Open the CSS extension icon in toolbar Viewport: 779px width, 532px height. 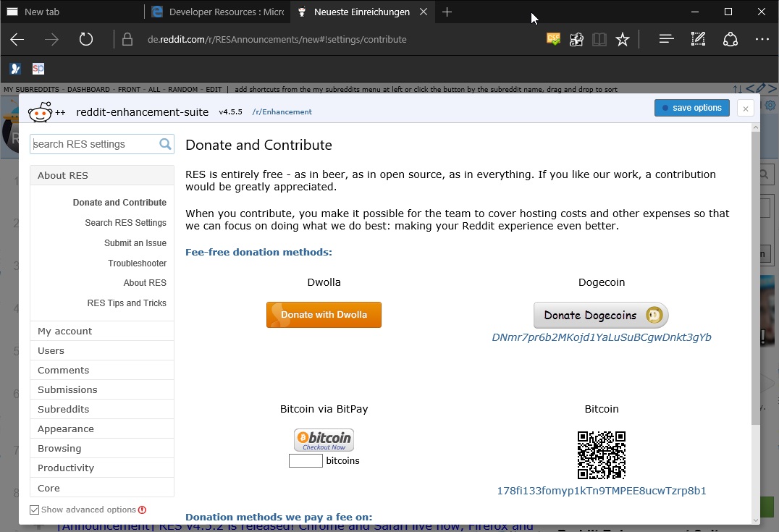(x=553, y=39)
